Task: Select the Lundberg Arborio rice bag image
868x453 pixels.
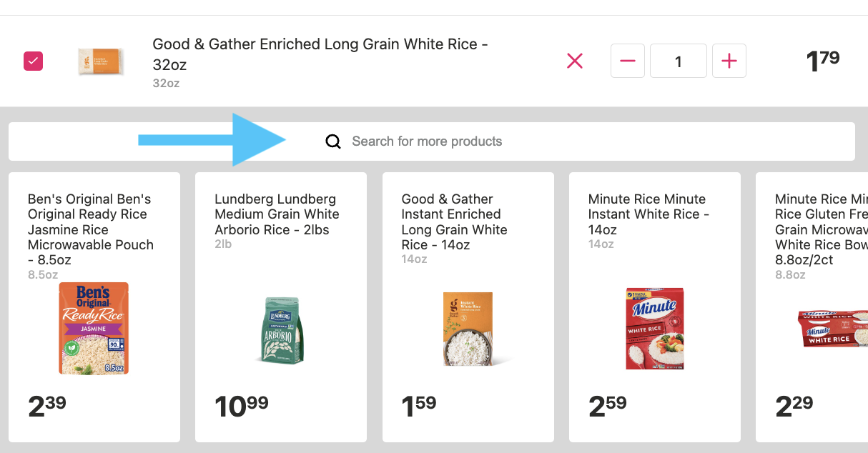Action: [280, 329]
